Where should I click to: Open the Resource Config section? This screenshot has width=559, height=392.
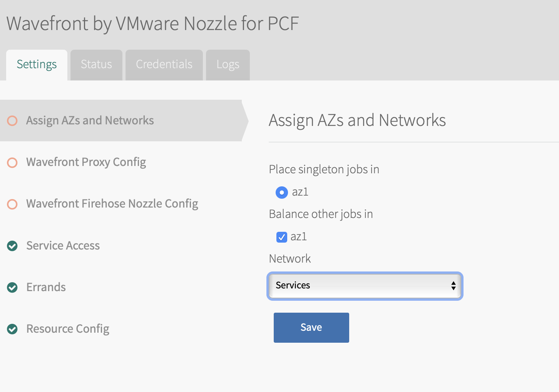pyautogui.click(x=68, y=329)
